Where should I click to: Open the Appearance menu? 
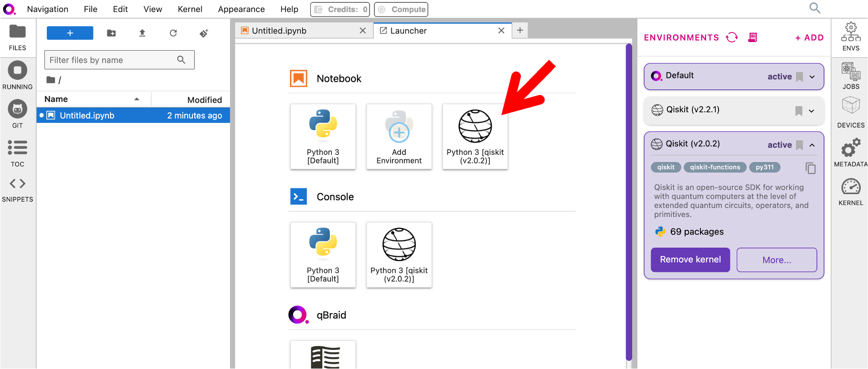(242, 9)
